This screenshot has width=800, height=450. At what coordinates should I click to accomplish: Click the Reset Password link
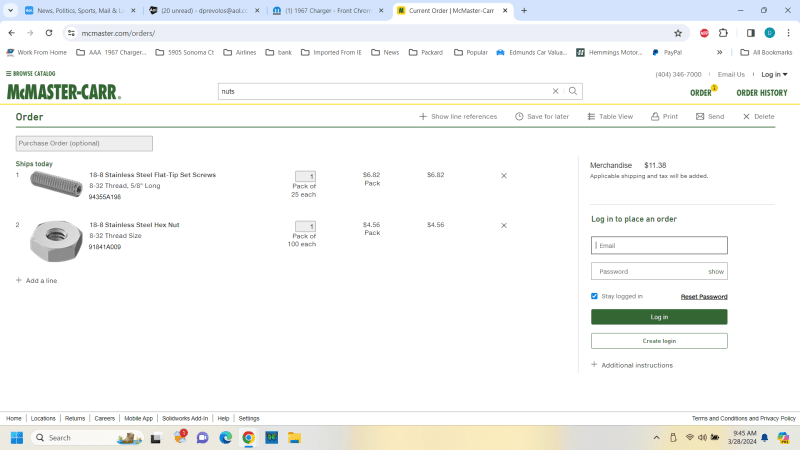tap(704, 296)
